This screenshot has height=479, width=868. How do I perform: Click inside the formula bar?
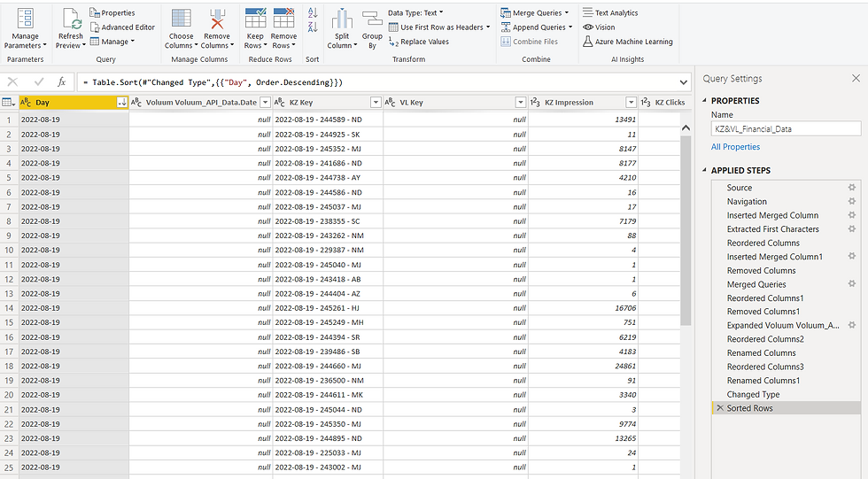[x=376, y=82]
